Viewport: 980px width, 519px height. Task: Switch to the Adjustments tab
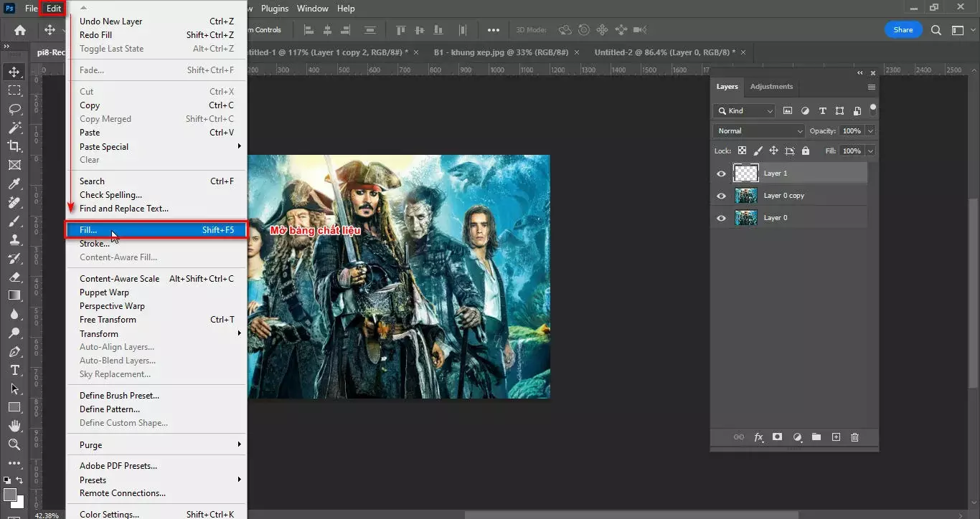[x=771, y=86]
